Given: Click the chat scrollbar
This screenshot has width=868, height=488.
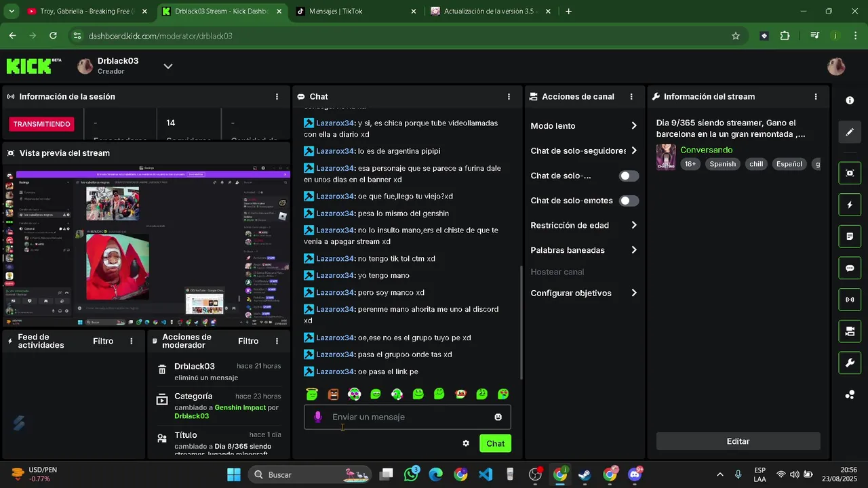Looking at the screenshot, I should [521, 322].
